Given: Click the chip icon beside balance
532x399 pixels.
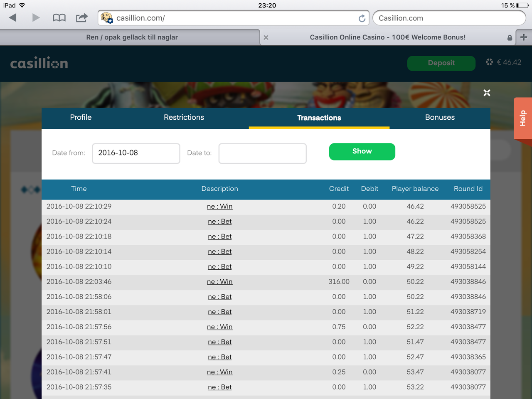Looking at the screenshot, I should coord(489,62).
